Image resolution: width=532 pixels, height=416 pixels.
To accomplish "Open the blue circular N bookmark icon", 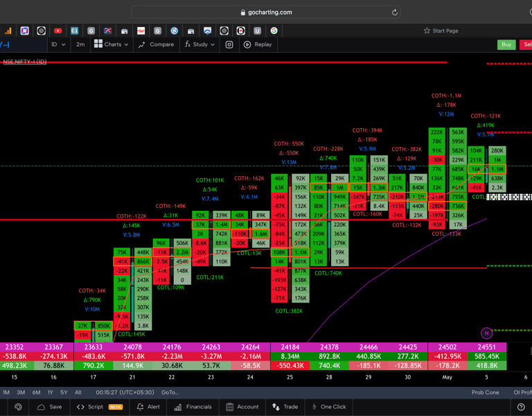I will [x=175, y=31].
